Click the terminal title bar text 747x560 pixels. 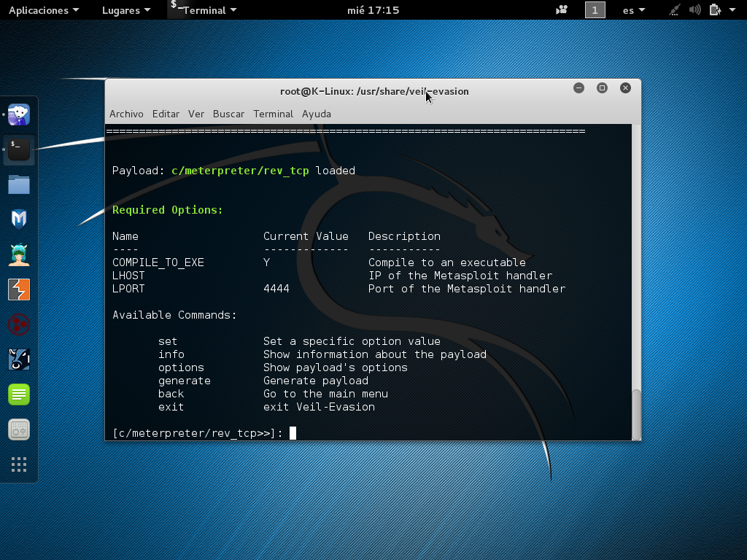pos(374,91)
